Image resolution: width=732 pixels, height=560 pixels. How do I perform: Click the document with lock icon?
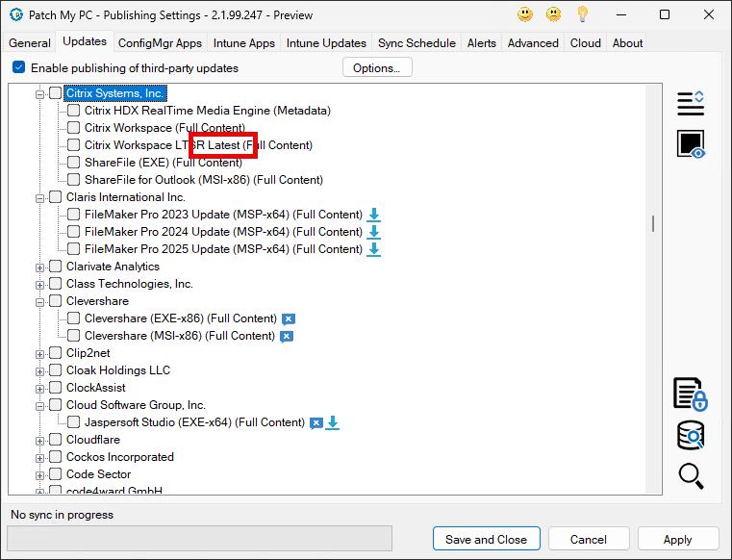pos(691,395)
